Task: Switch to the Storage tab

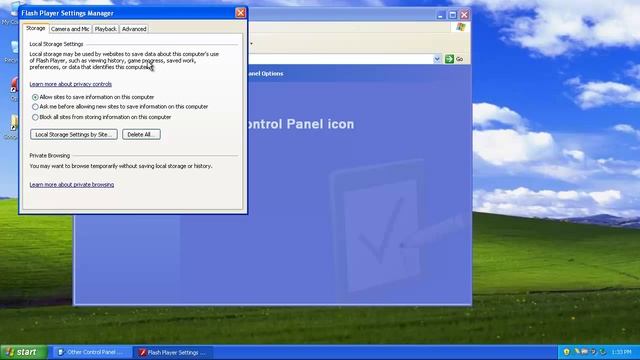Action: (36, 28)
